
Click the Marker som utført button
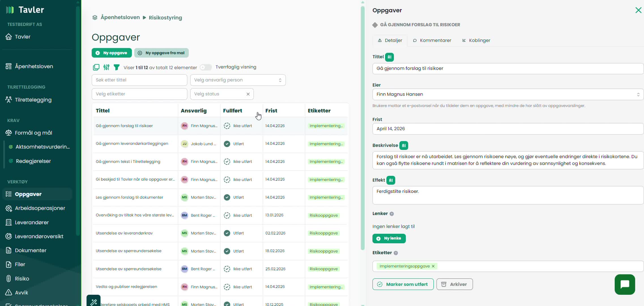(x=403, y=284)
